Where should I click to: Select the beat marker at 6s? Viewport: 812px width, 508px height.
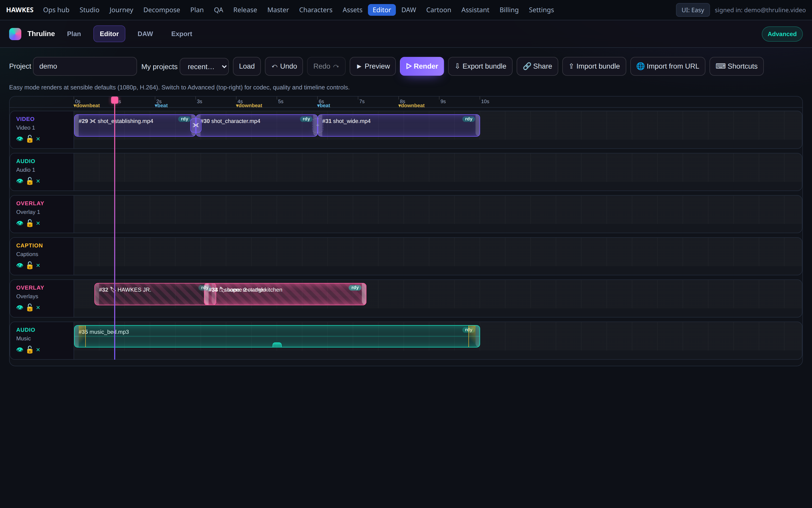[x=324, y=105]
